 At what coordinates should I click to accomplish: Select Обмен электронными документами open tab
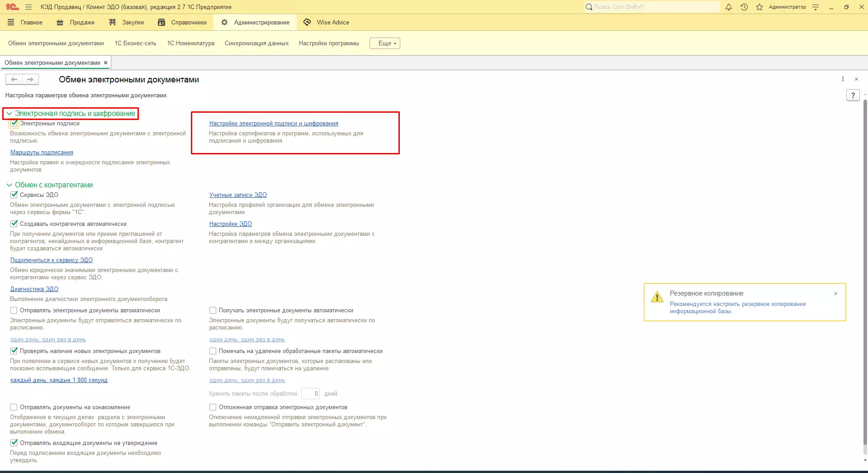point(52,63)
